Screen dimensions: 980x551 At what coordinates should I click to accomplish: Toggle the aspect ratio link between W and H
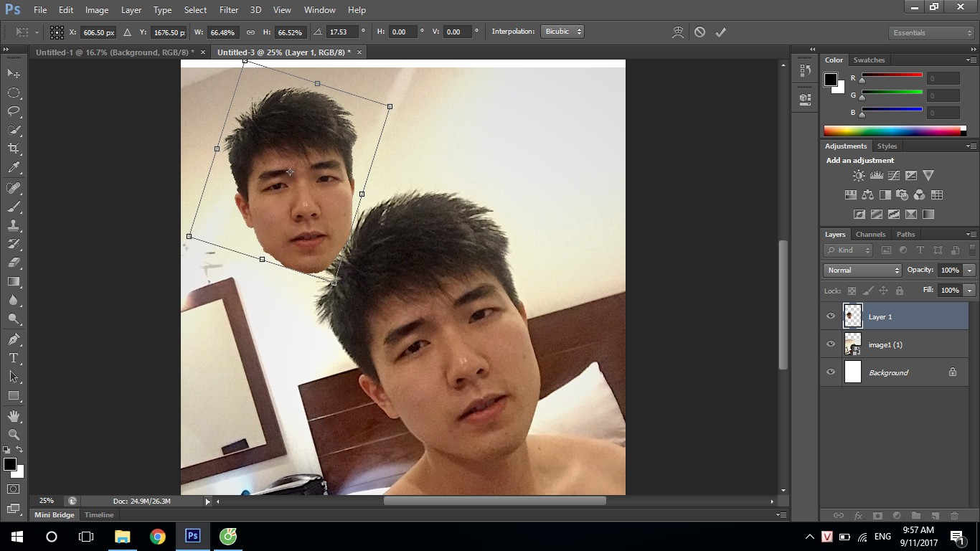click(250, 32)
